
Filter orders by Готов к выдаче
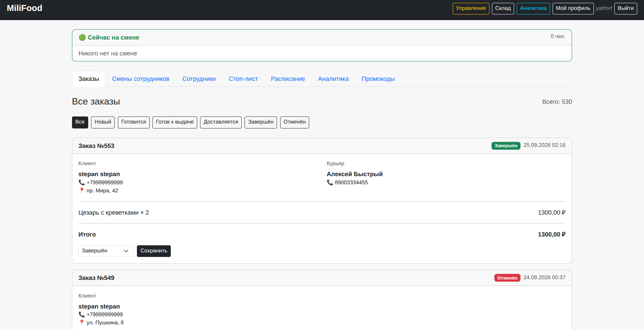(x=175, y=122)
